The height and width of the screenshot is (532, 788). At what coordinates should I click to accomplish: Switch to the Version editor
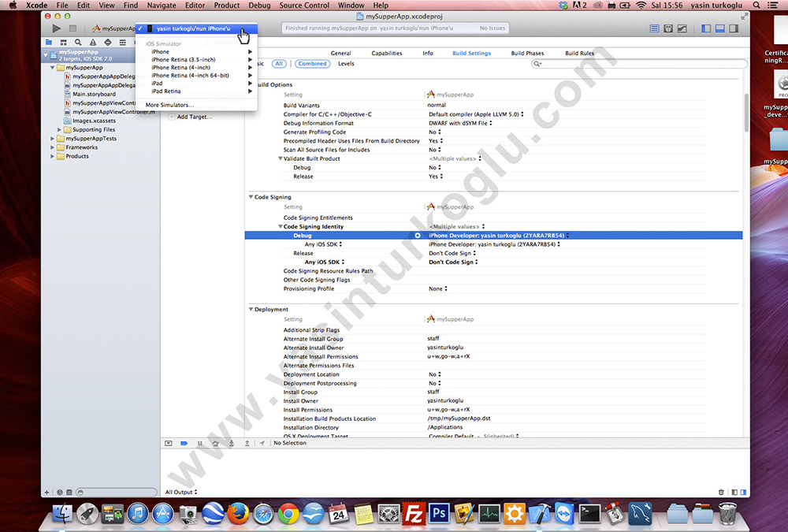tap(682, 28)
